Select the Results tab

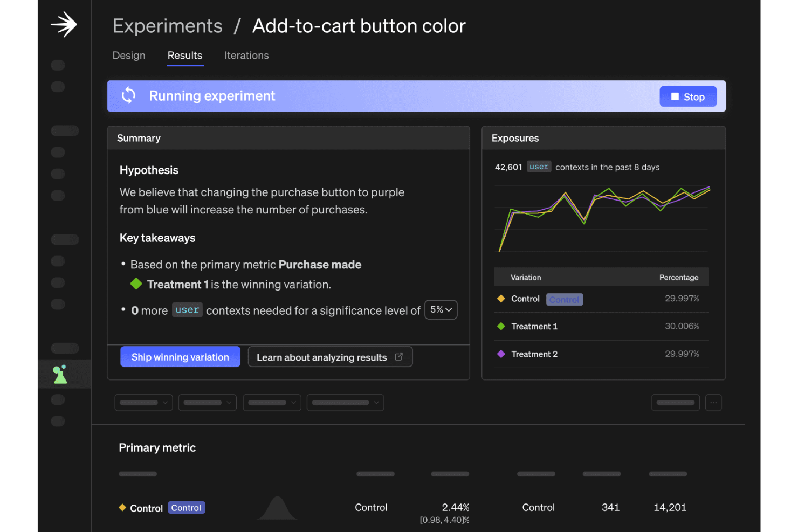[185, 56]
